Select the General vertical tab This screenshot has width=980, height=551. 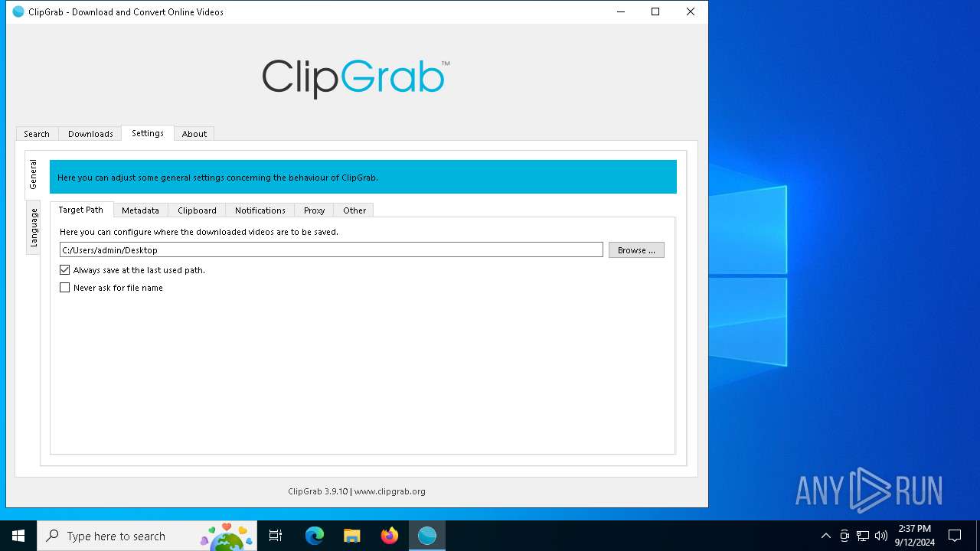33,174
